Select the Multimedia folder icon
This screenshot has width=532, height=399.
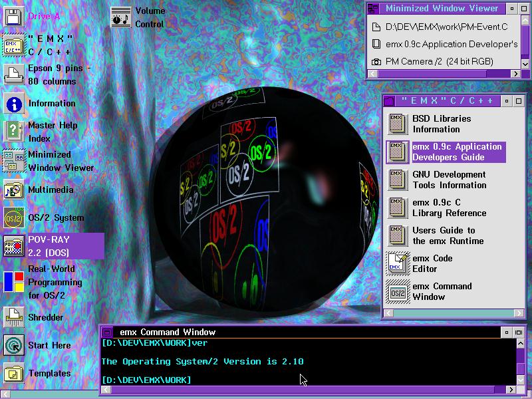[14, 190]
